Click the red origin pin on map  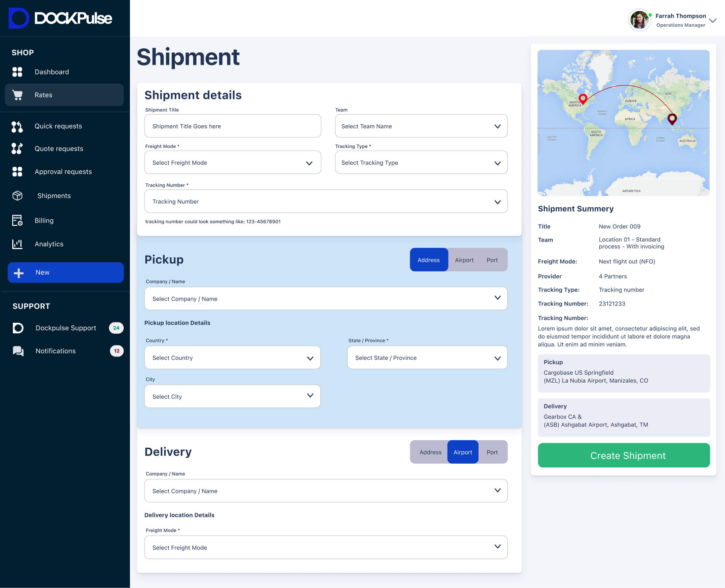click(583, 99)
